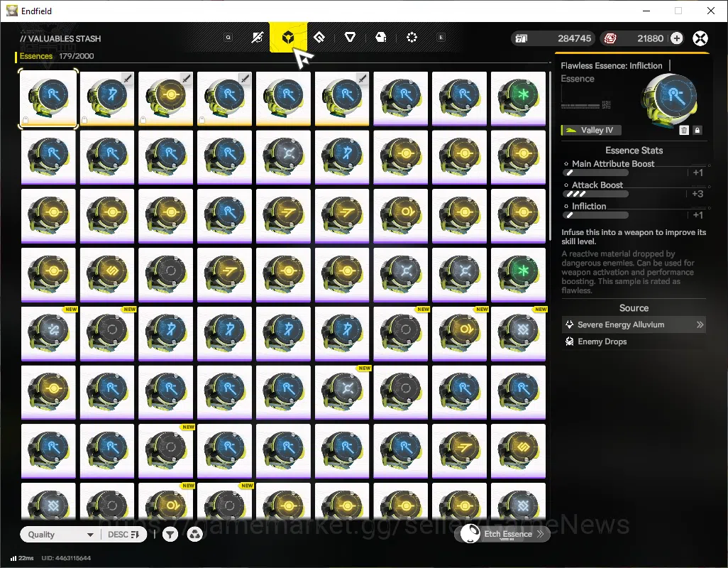The image size is (728, 568).
Task: Discard essence with the trash icon
Action: [683, 130]
